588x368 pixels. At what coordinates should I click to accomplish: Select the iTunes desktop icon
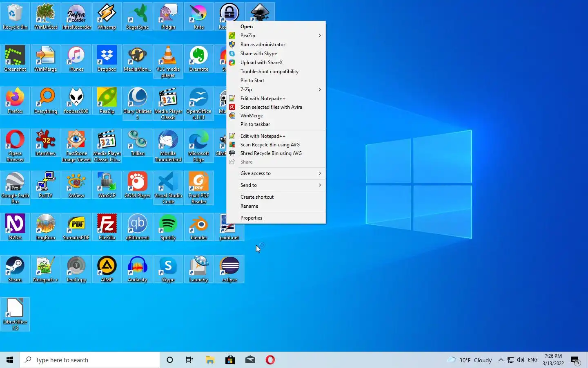76,59
